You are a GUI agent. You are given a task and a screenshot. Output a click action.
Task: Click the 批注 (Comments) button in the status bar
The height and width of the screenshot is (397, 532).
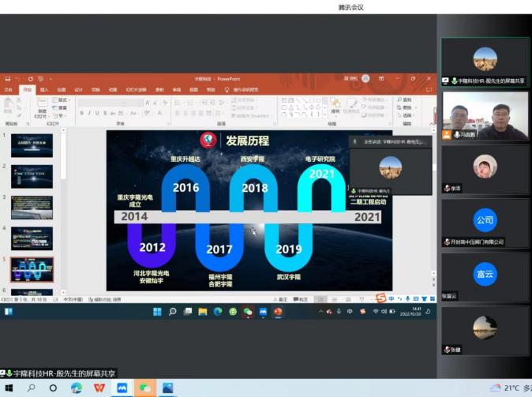(x=301, y=299)
